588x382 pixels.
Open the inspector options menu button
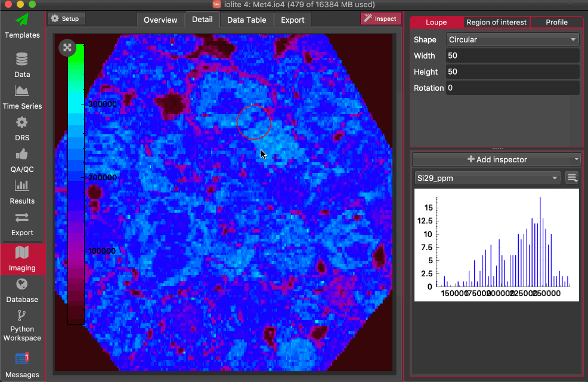[x=572, y=177]
